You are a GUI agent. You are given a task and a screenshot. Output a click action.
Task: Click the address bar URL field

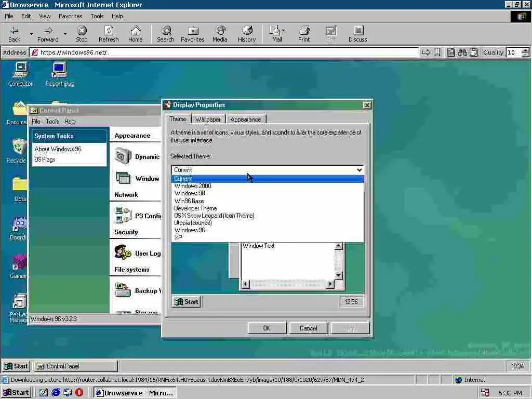(x=224, y=52)
